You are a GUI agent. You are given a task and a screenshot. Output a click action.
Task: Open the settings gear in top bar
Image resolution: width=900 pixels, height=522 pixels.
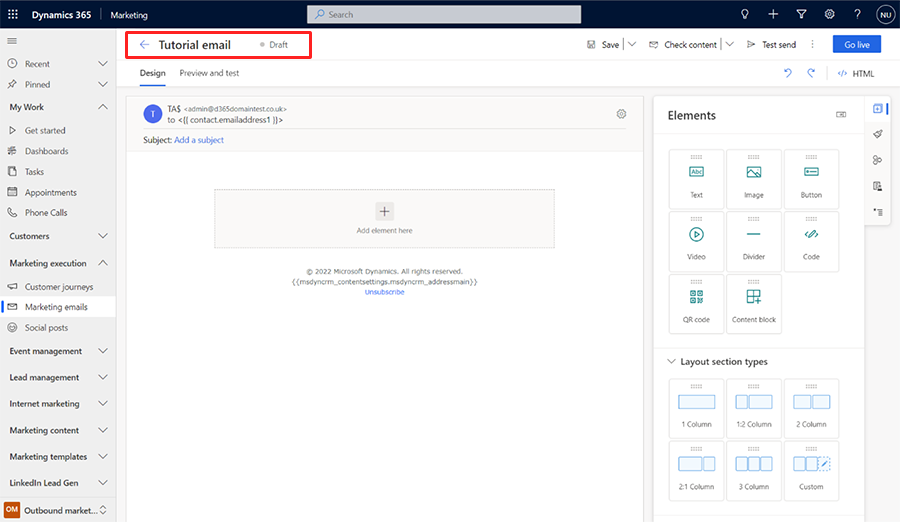[x=829, y=14]
